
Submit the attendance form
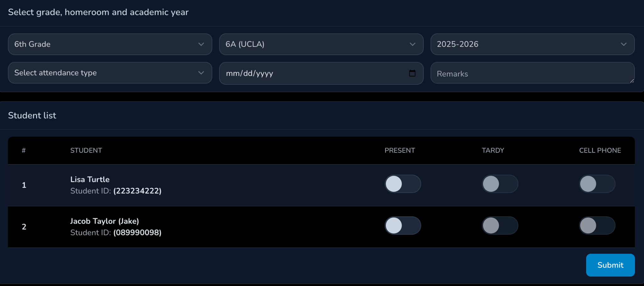pos(610,265)
